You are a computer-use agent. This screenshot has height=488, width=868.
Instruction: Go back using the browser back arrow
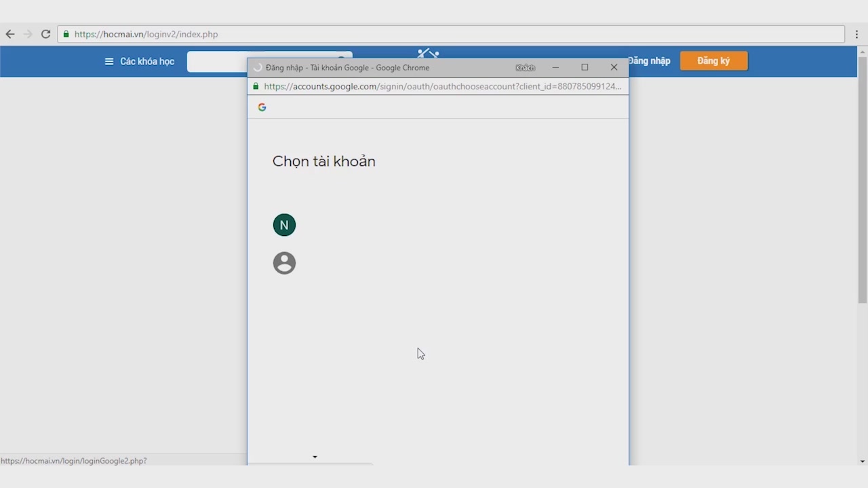10,34
